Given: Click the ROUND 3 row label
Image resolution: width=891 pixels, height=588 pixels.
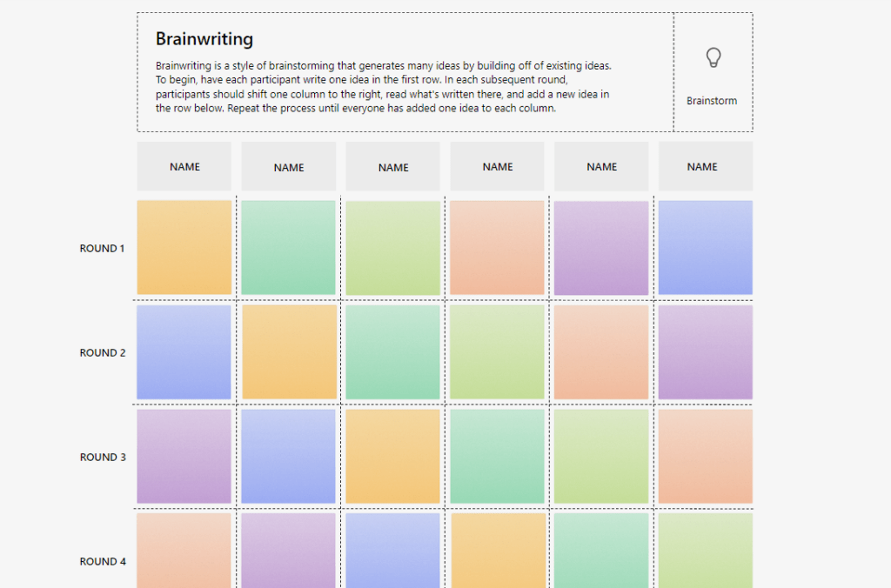Looking at the screenshot, I should pyautogui.click(x=103, y=458).
